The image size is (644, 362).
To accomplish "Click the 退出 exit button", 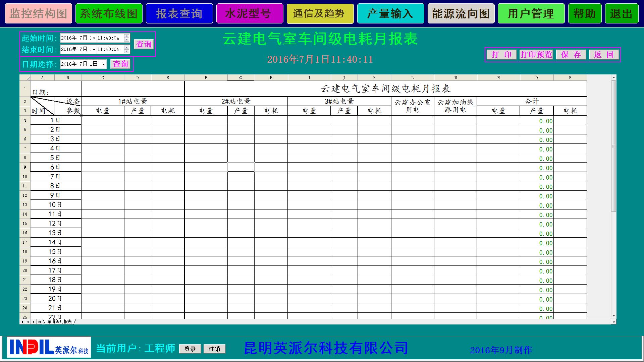I will 621,14.
